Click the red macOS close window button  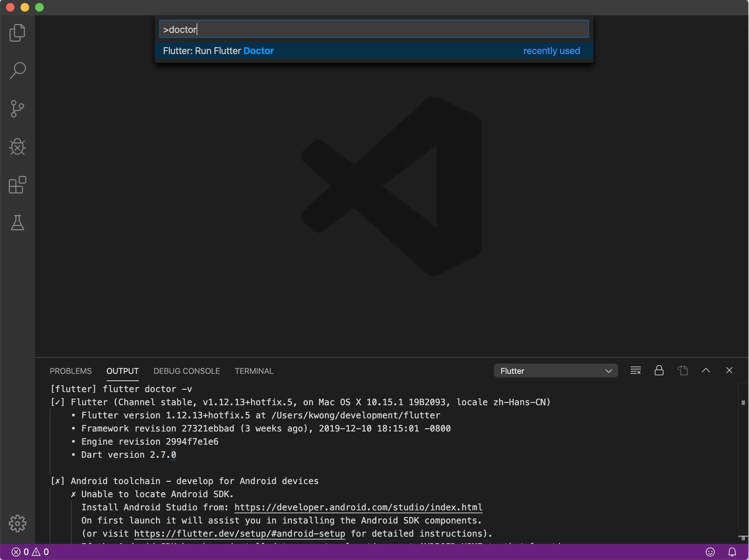click(10, 7)
